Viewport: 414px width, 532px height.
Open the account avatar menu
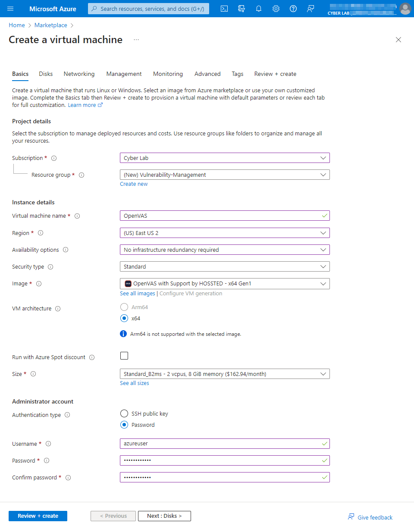pos(405,9)
